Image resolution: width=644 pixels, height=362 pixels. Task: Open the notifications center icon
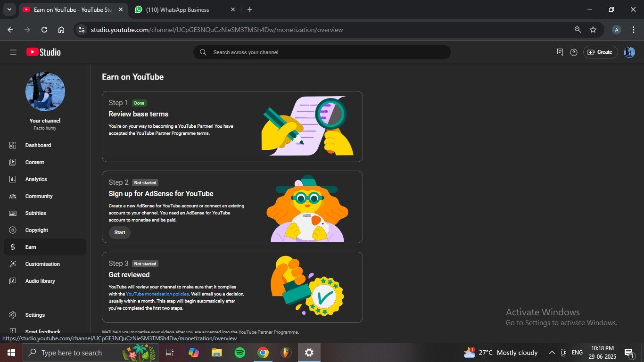click(x=629, y=353)
